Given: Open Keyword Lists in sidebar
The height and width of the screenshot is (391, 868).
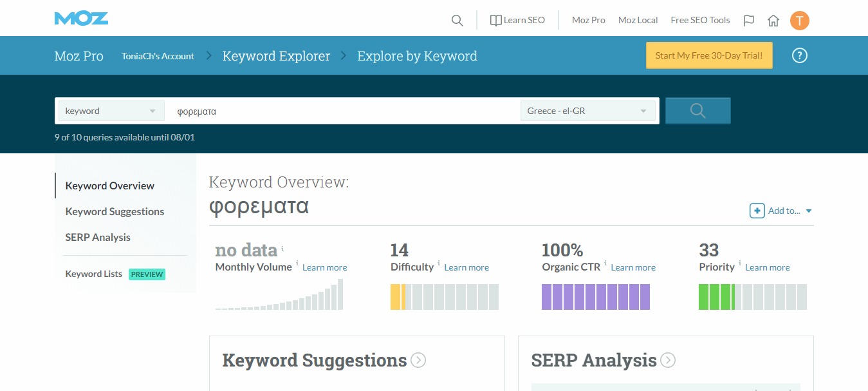Looking at the screenshot, I should pos(94,274).
